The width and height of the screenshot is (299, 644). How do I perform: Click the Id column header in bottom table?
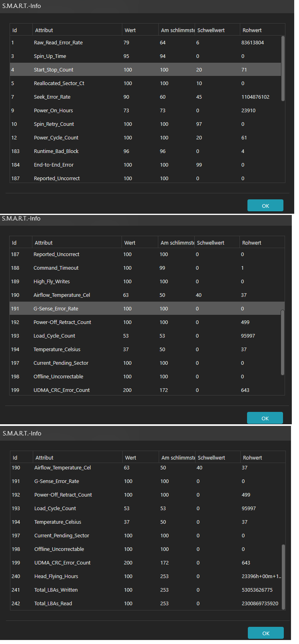(22, 457)
